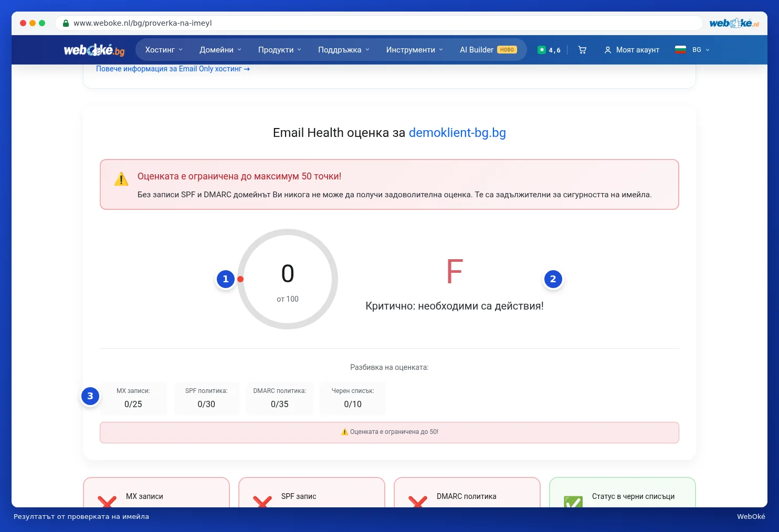This screenshot has width=779, height=532.
Task: Open the Поддръжка menu
Action: tap(344, 50)
